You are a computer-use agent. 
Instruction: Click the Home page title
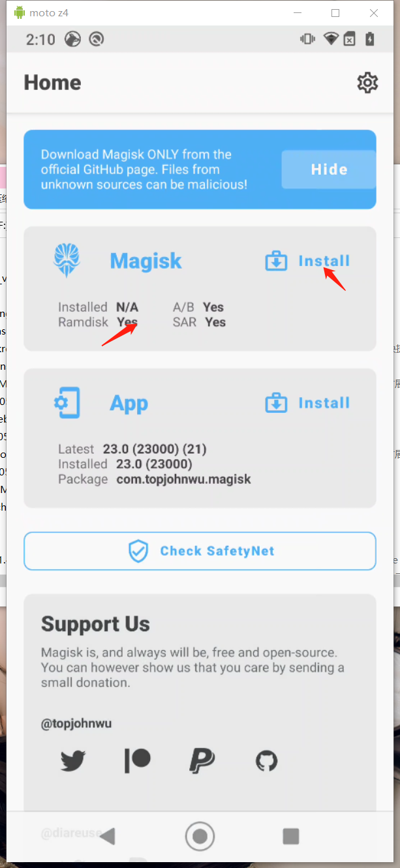pyautogui.click(x=53, y=83)
